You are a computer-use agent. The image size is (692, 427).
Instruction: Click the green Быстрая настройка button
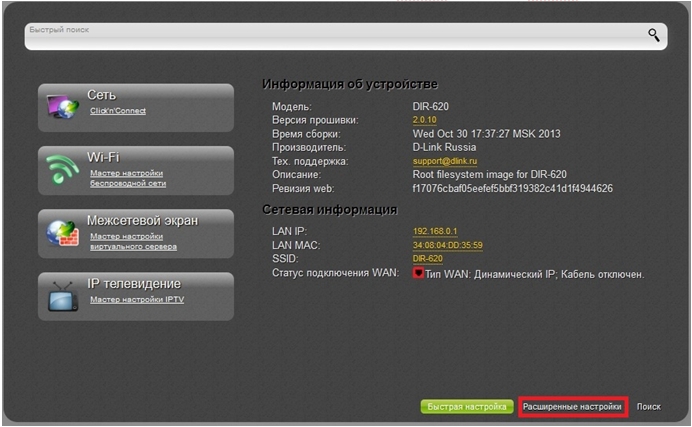467,407
